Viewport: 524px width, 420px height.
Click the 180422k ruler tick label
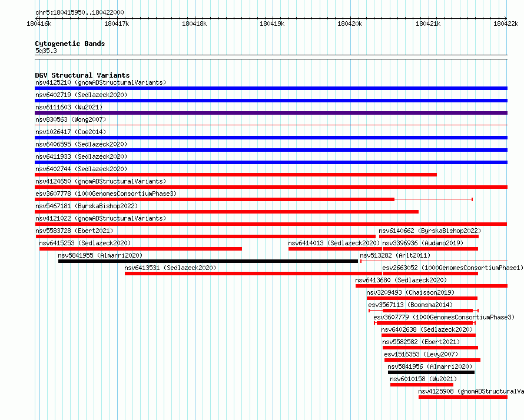506,24
